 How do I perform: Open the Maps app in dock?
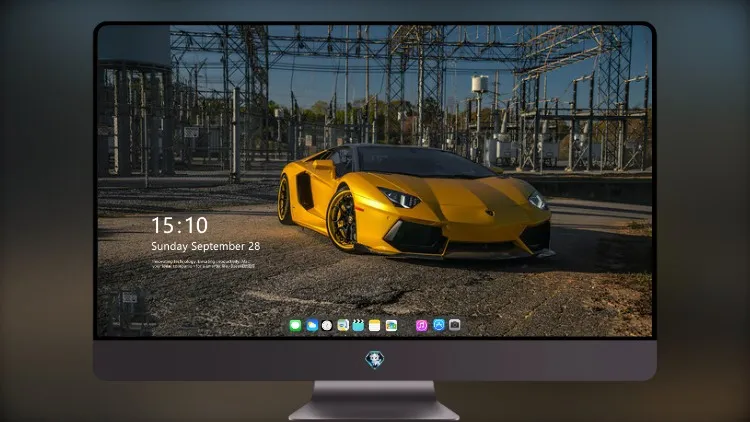coord(343,325)
